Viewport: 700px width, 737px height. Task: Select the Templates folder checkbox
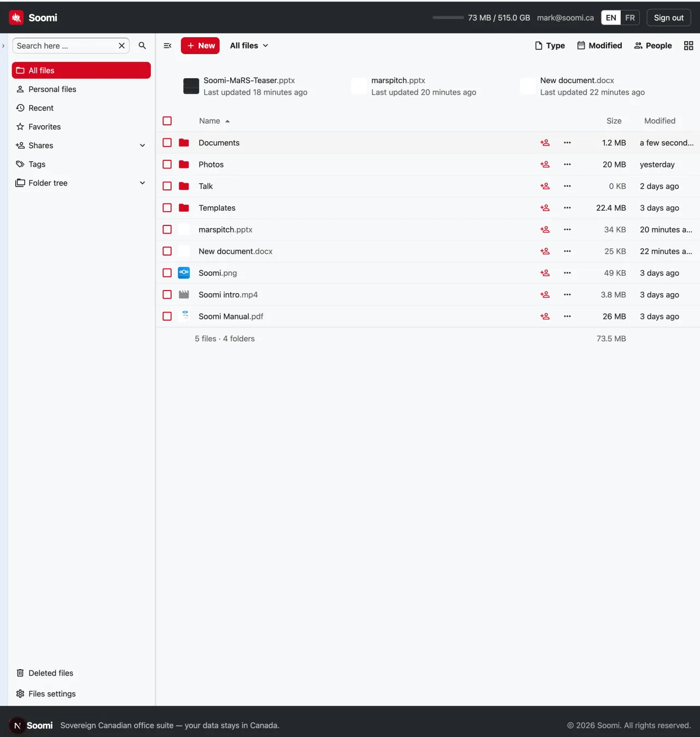click(x=167, y=208)
